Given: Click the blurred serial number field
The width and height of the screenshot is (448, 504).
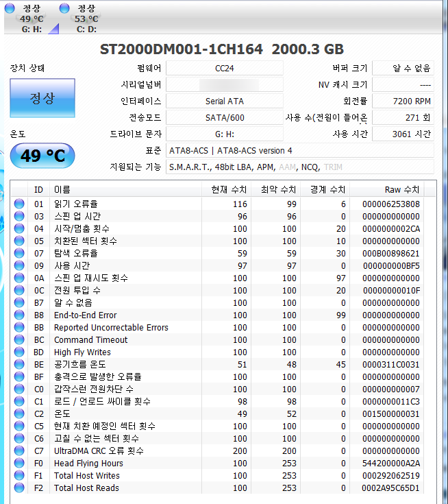Looking at the screenshot, I should click(225, 85).
